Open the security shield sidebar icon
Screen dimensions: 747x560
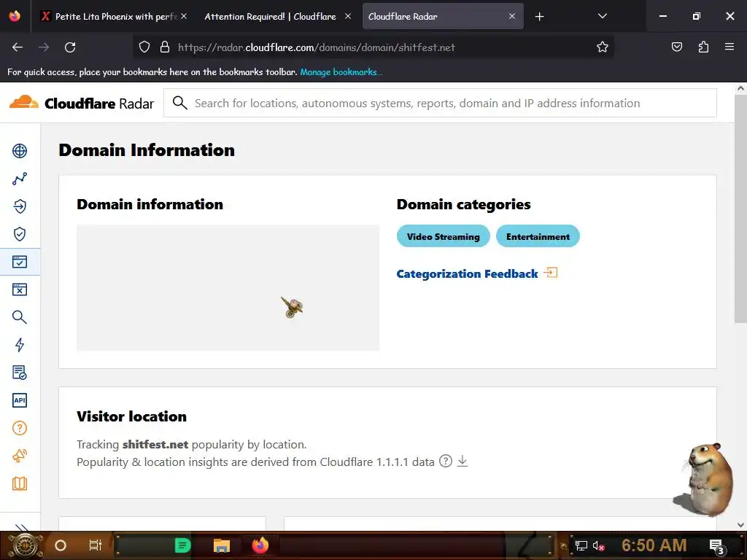[20, 234]
